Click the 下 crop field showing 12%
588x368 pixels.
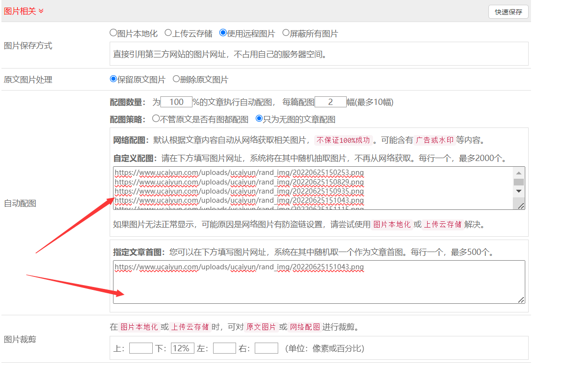pos(182,348)
